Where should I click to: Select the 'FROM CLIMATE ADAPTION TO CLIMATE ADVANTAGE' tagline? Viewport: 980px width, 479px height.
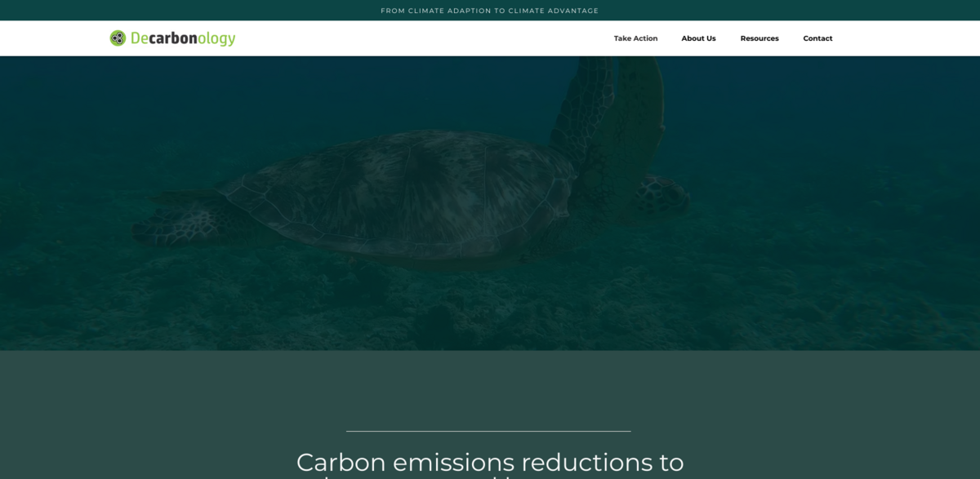tap(489, 11)
